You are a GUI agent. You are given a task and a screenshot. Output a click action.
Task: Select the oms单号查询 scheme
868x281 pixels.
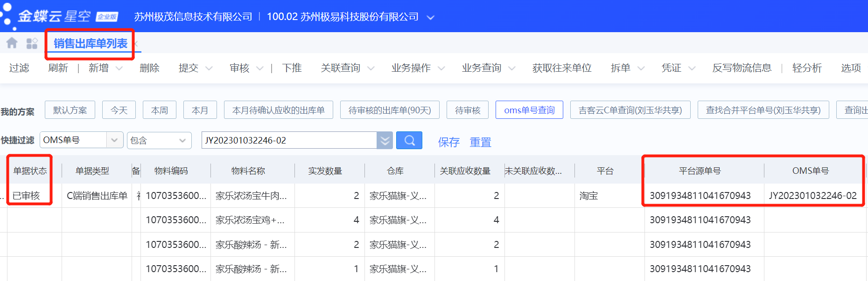[529, 110]
